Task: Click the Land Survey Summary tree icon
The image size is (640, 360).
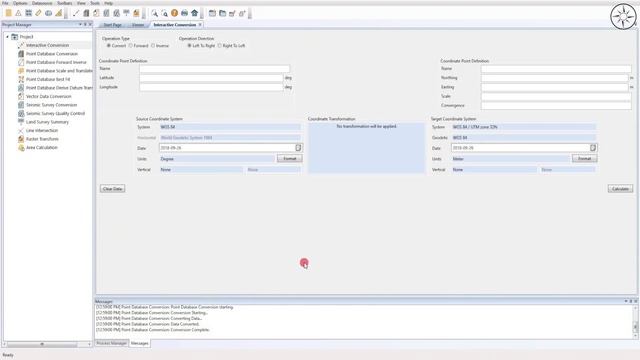Action: pos(21,122)
